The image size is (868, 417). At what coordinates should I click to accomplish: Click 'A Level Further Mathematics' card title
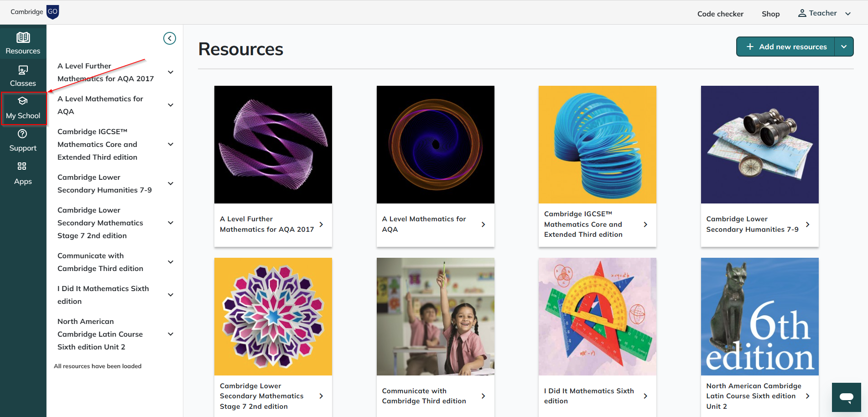(x=267, y=224)
